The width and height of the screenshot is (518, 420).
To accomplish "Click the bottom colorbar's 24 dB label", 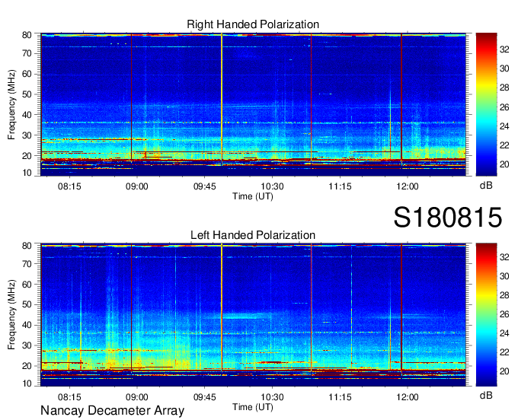I will tap(504, 333).
